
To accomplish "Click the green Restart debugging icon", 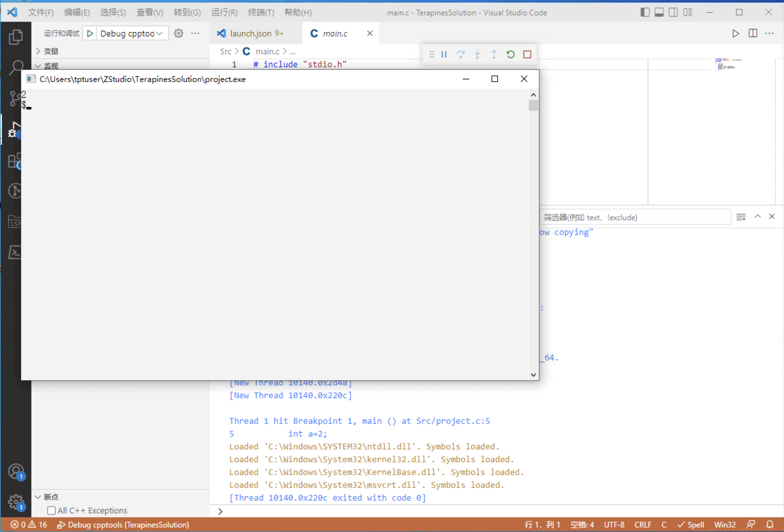I will (510, 54).
